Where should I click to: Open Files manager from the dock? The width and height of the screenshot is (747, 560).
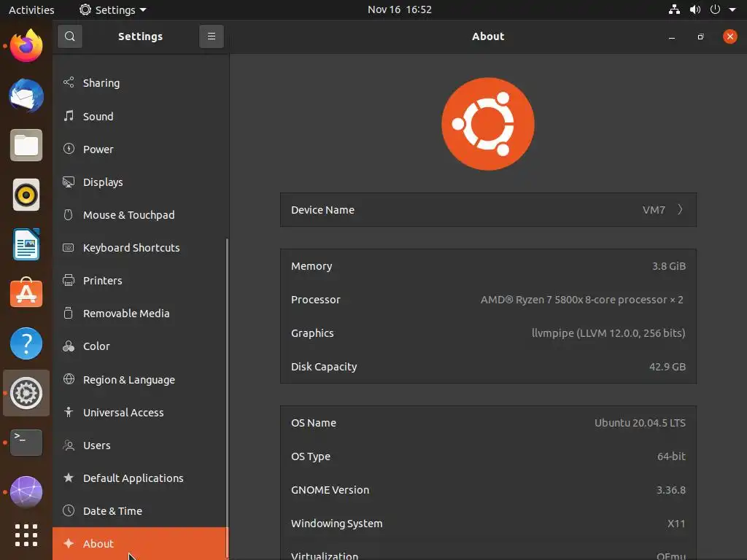click(26, 145)
